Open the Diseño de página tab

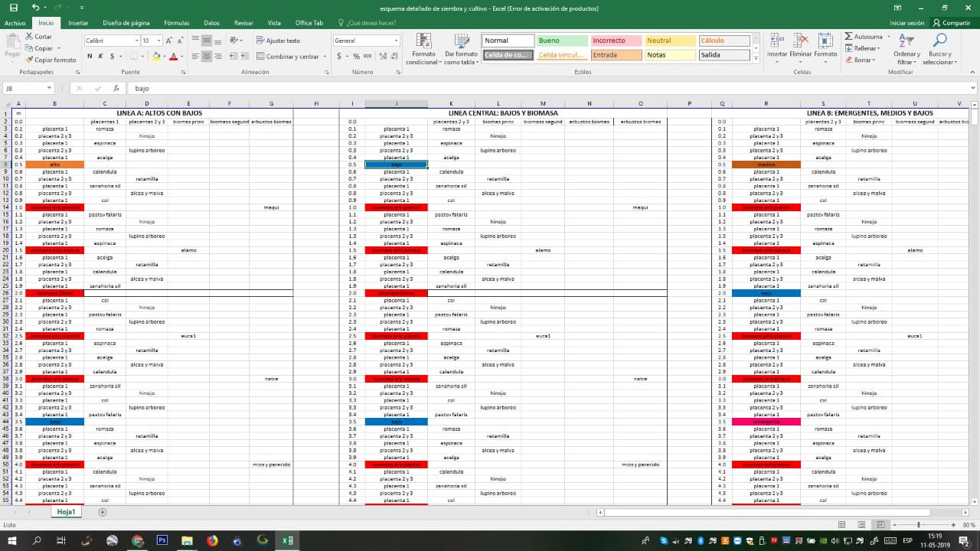pos(126,23)
